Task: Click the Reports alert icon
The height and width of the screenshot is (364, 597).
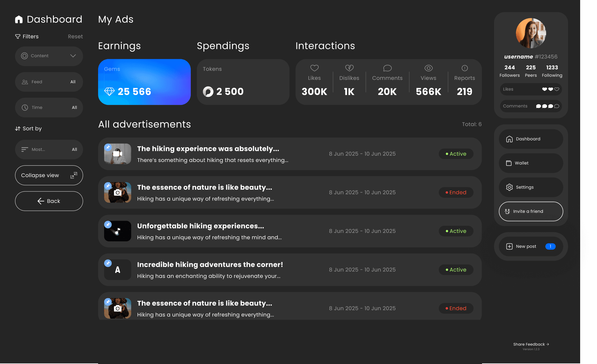Action: (x=464, y=68)
